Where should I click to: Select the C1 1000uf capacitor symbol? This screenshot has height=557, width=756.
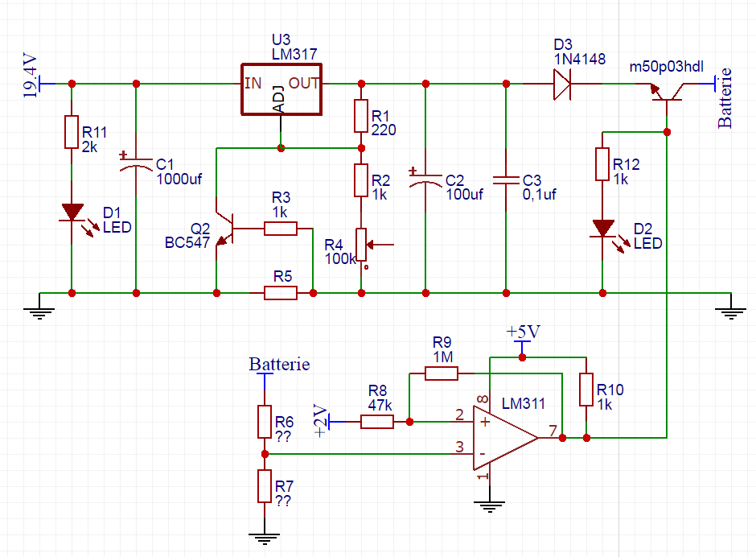(x=136, y=162)
